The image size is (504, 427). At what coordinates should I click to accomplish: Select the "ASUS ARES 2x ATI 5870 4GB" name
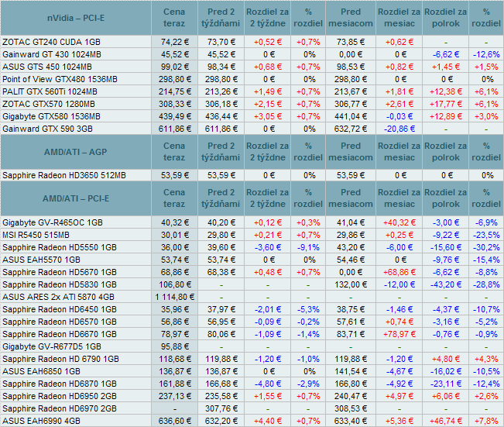[x=58, y=297]
